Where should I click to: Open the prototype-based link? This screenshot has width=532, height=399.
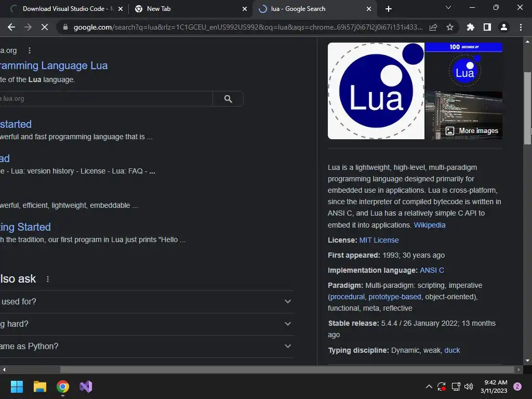click(x=395, y=297)
